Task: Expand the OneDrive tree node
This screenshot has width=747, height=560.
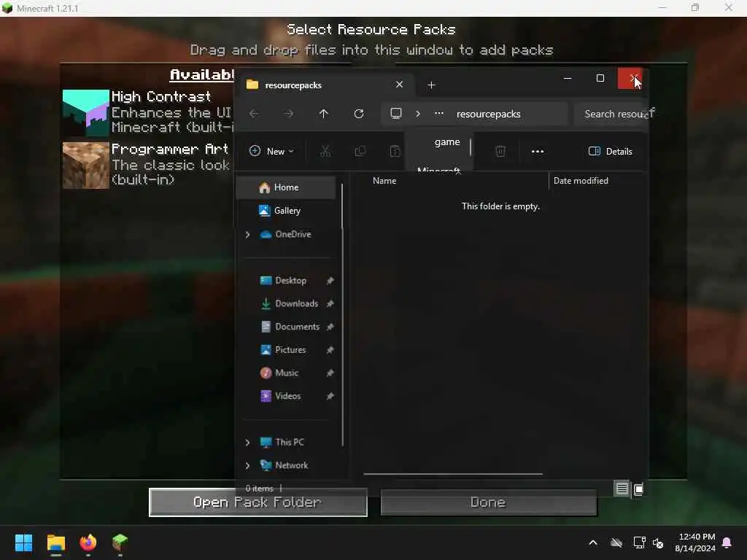Action: coord(248,234)
